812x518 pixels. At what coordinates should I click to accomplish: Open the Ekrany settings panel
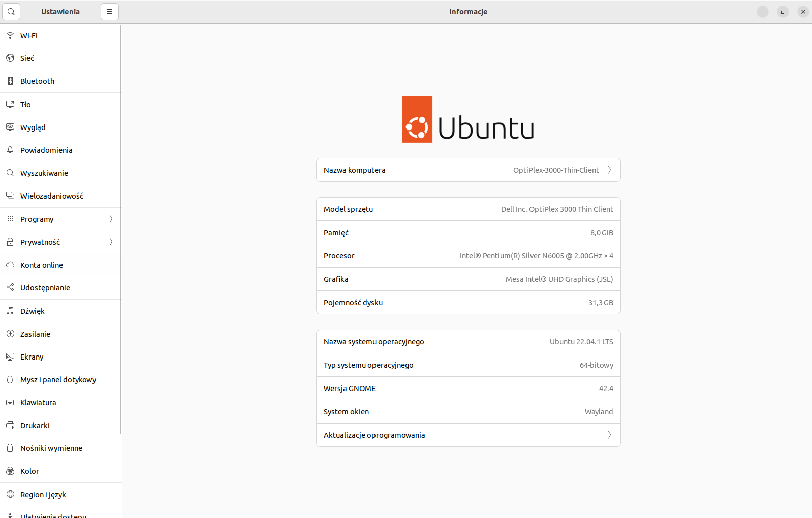click(32, 357)
